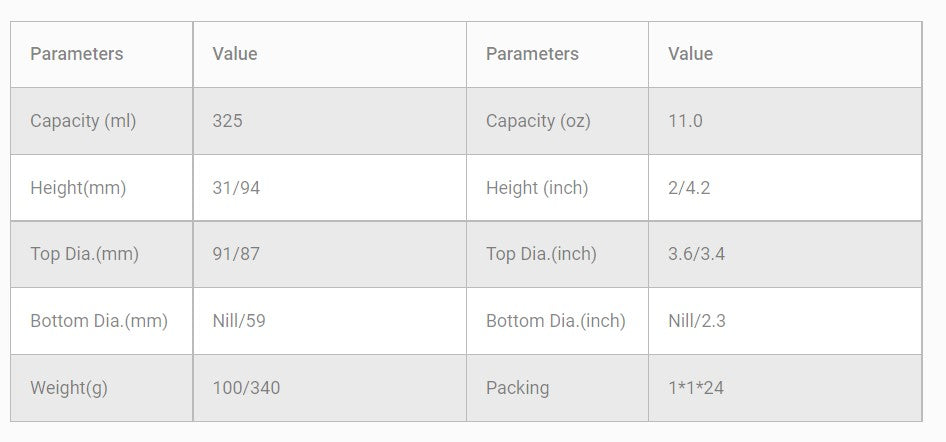
Task: Select the 100/340 weight value
Action: tap(246, 388)
